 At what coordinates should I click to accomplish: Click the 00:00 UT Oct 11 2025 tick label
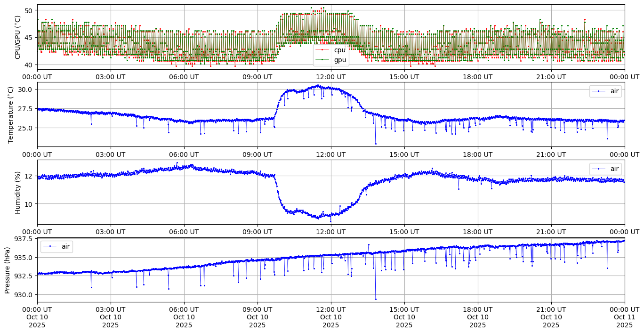click(x=625, y=317)
